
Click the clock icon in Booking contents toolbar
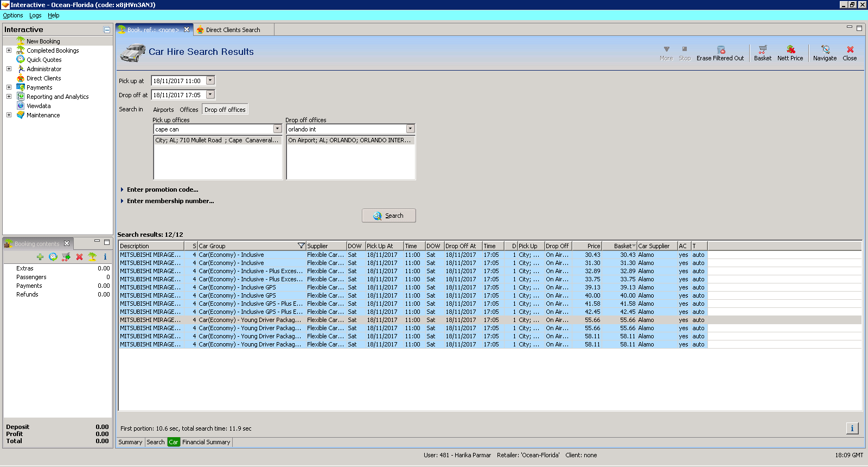pos(53,257)
